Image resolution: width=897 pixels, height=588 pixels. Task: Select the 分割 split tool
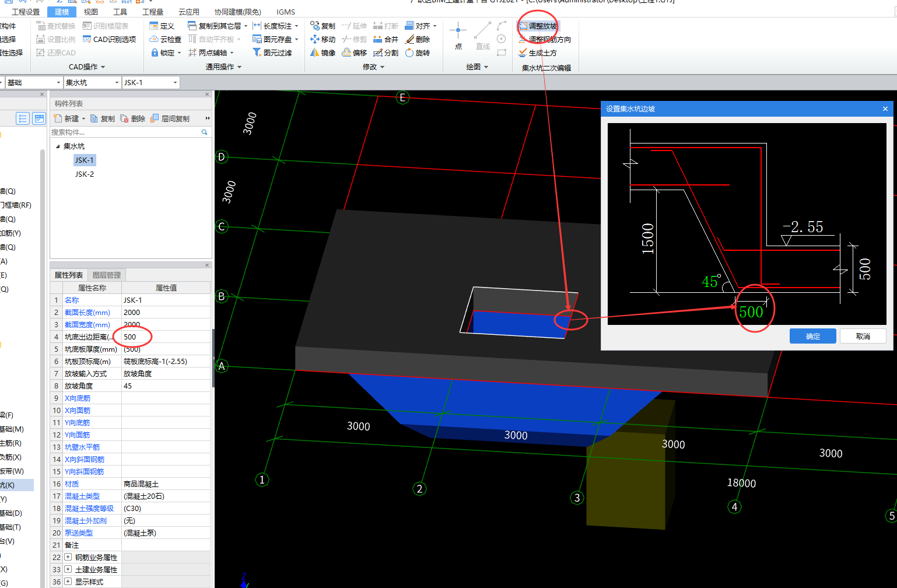click(x=386, y=52)
